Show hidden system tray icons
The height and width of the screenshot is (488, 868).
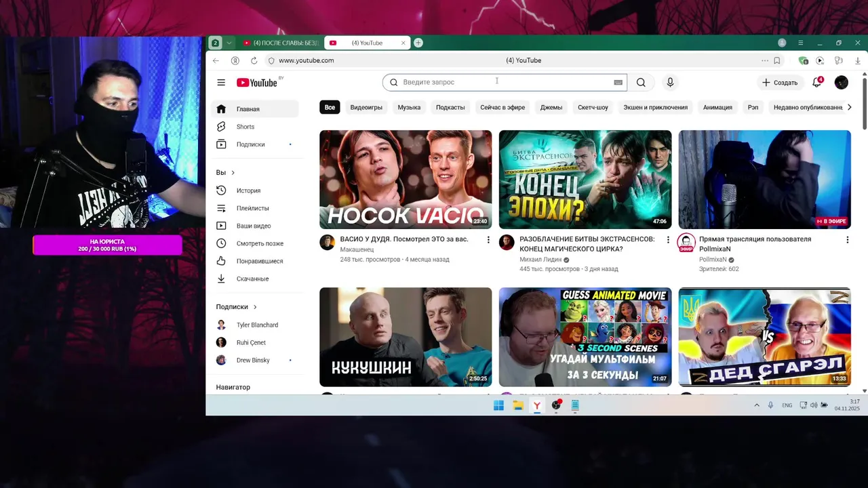[757, 405]
